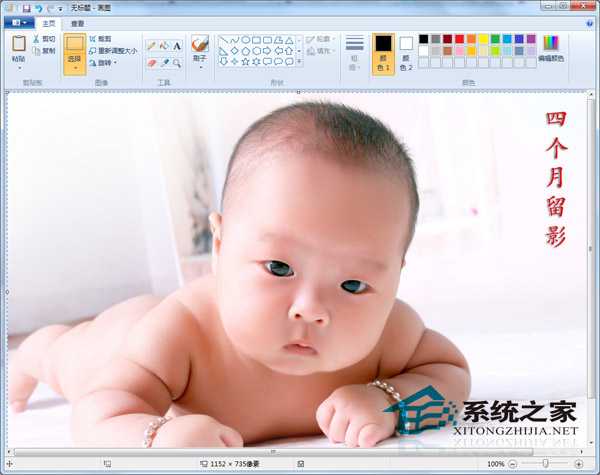Select the Pencil tool

point(152,46)
